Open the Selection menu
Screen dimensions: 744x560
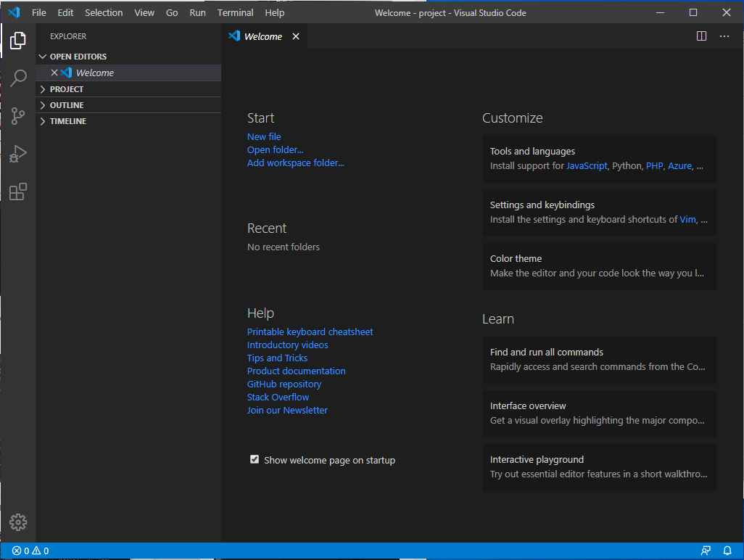(104, 13)
